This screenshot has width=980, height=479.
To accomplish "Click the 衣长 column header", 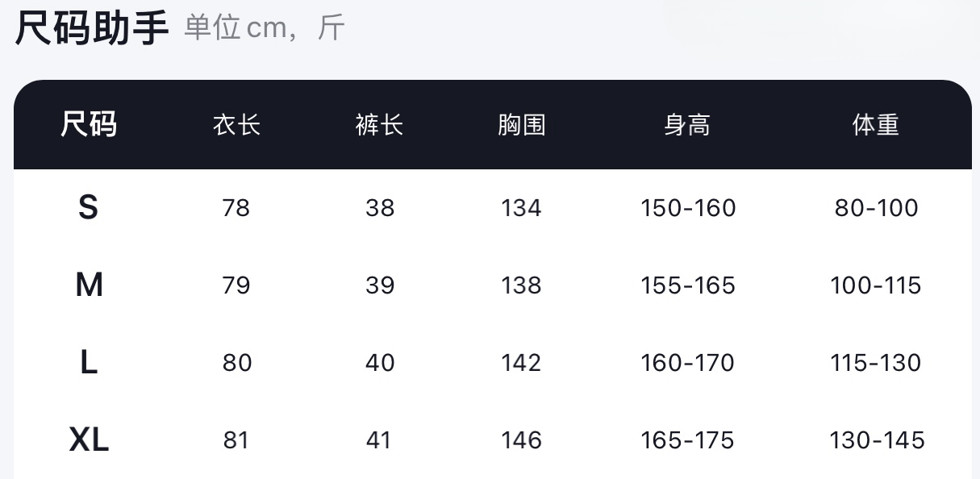I will point(236,124).
